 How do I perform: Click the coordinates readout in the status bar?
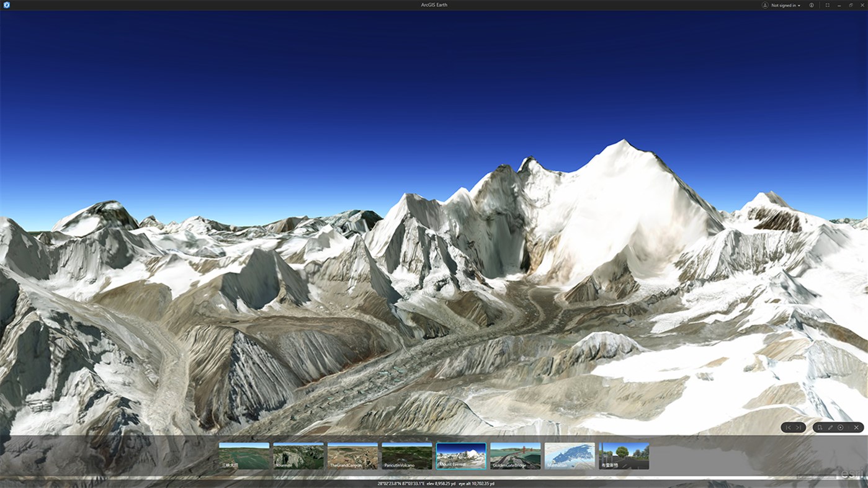[x=400, y=483]
